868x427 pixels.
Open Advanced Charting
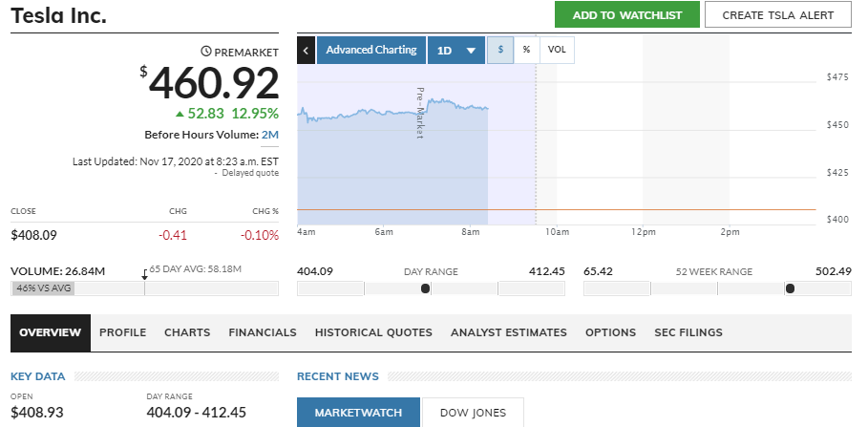(x=370, y=50)
